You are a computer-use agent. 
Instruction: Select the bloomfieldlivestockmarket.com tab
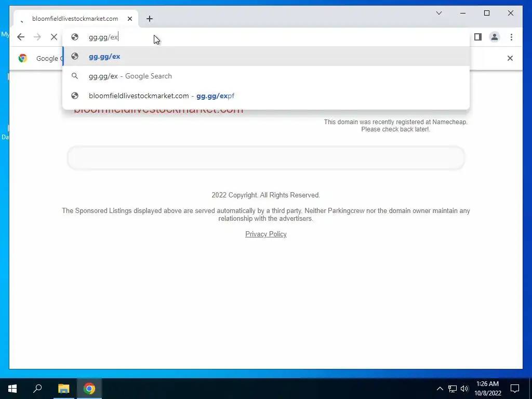tap(76, 19)
